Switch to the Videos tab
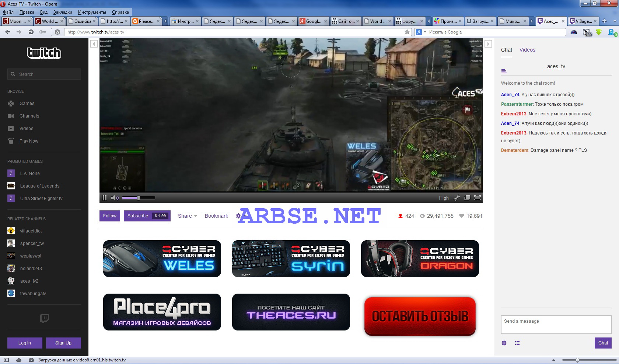 pos(527,50)
